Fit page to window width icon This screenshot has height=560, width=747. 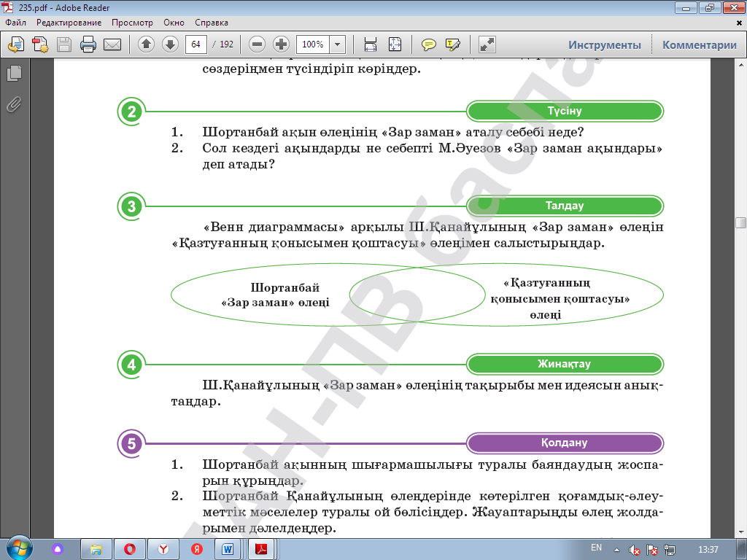[x=370, y=44]
